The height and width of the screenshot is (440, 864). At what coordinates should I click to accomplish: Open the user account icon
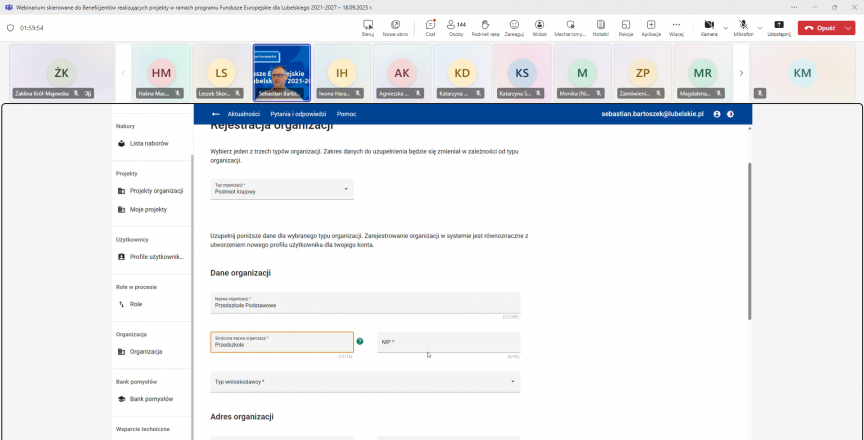pyautogui.click(x=717, y=114)
